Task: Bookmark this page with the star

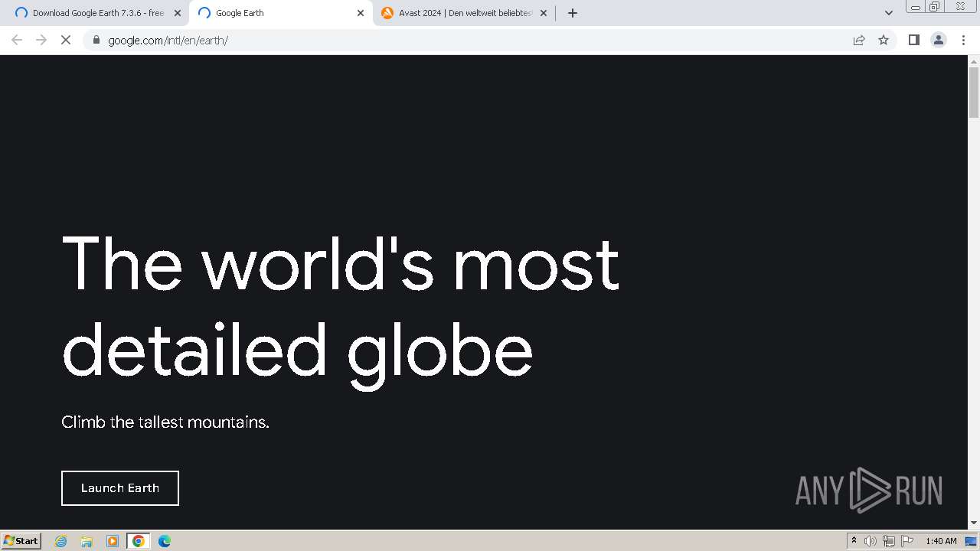Action: click(x=884, y=40)
